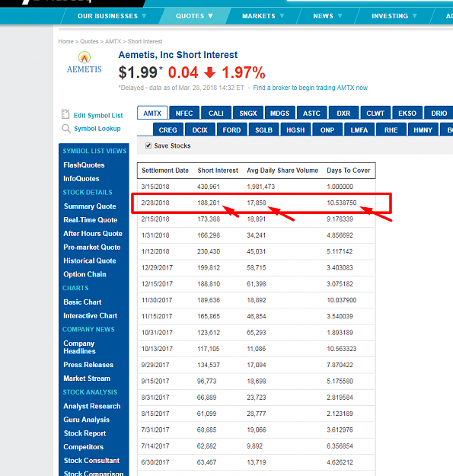This screenshot has width=453, height=476.
Task: Click the 430,961 short interest value
Action: coord(209,187)
